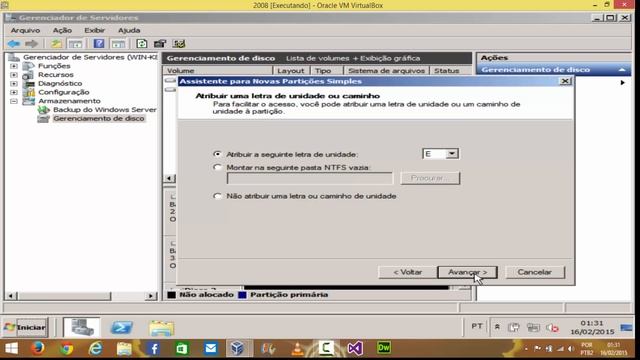Open Visual Studio on host taskbar
This screenshot has height=360, width=640.
pyautogui.click(x=355, y=348)
